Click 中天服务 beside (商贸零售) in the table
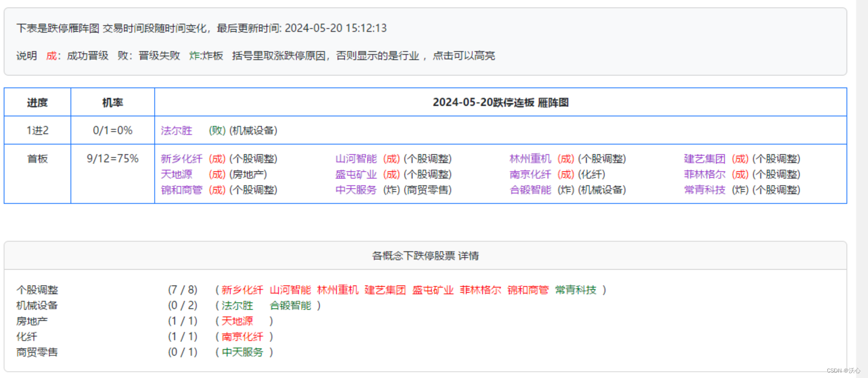The width and height of the screenshot is (868, 378). tap(356, 190)
